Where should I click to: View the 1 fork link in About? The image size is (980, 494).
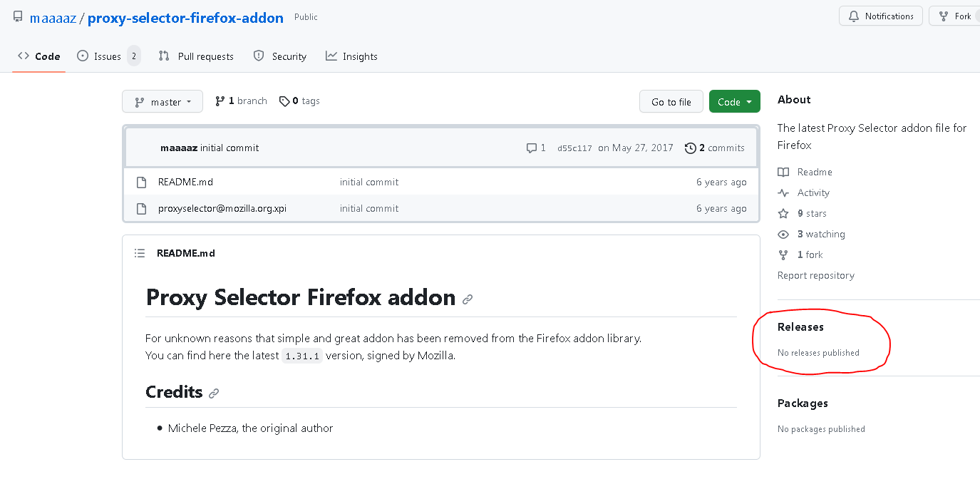(x=810, y=254)
